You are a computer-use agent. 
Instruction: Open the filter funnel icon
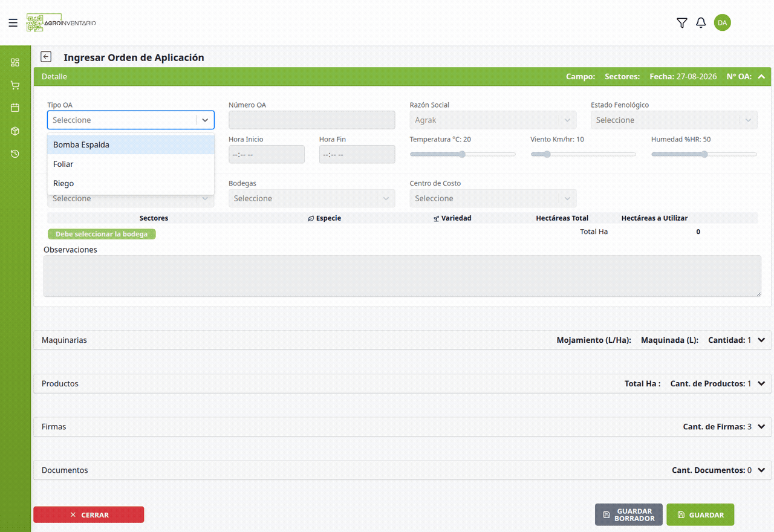[682, 23]
